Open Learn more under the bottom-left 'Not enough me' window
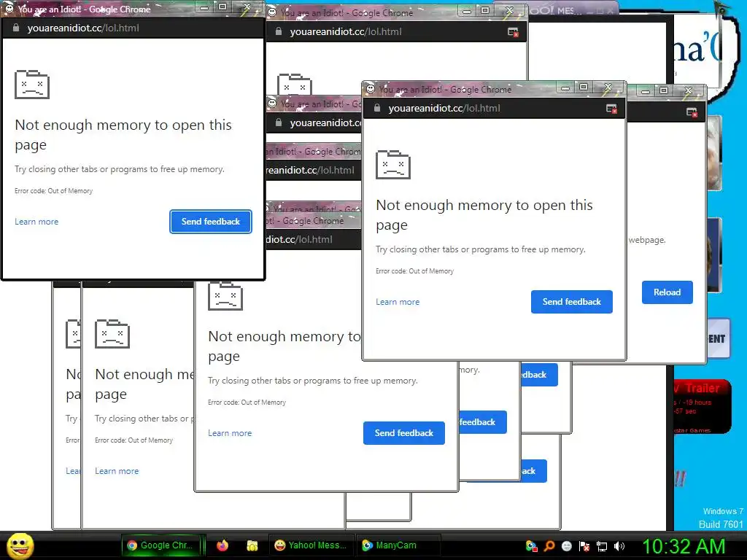This screenshot has height=560, width=747. coord(117,471)
